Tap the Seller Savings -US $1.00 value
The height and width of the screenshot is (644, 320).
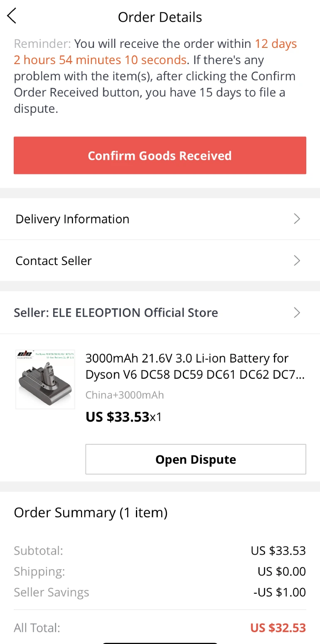point(279,592)
